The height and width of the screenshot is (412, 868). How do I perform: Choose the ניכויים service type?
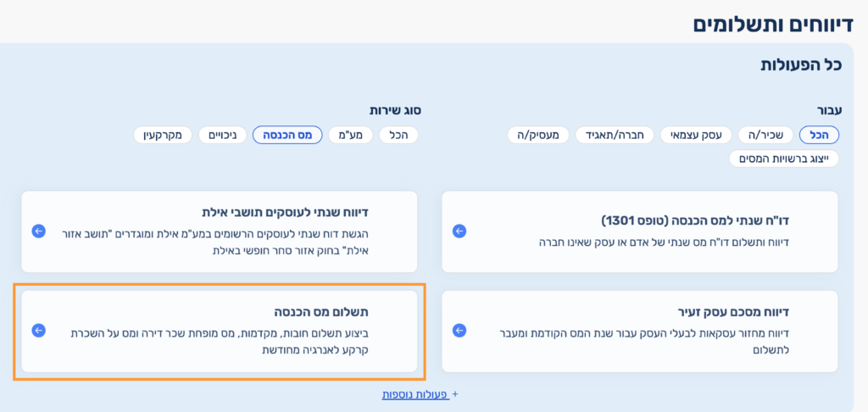point(223,135)
